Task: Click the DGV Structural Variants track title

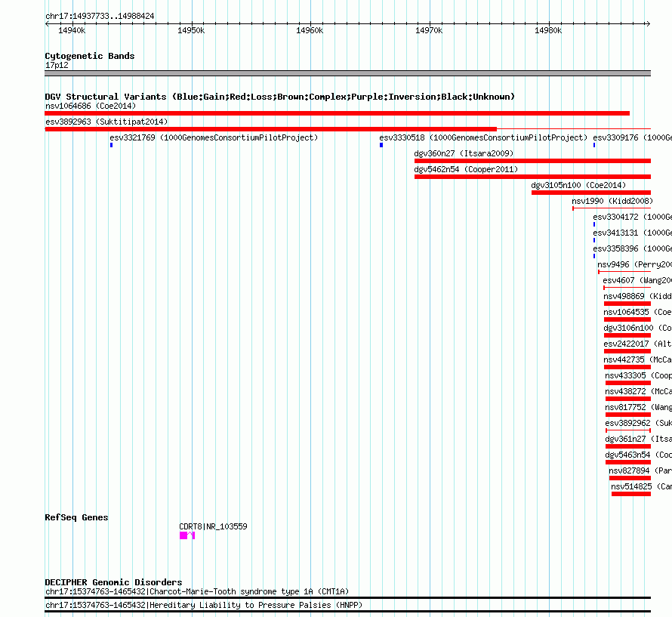Action: [x=279, y=97]
